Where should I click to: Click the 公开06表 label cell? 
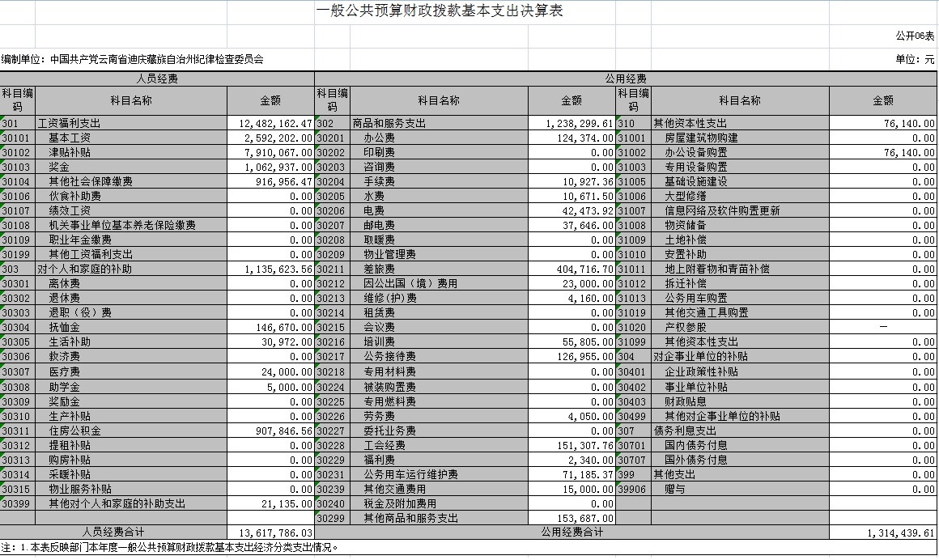(915, 36)
